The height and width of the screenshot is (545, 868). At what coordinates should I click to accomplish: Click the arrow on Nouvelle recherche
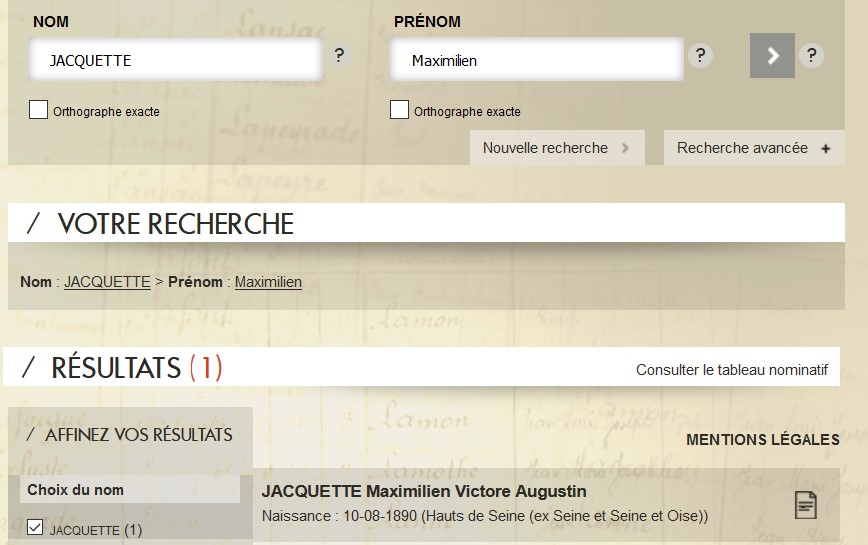point(626,148)
